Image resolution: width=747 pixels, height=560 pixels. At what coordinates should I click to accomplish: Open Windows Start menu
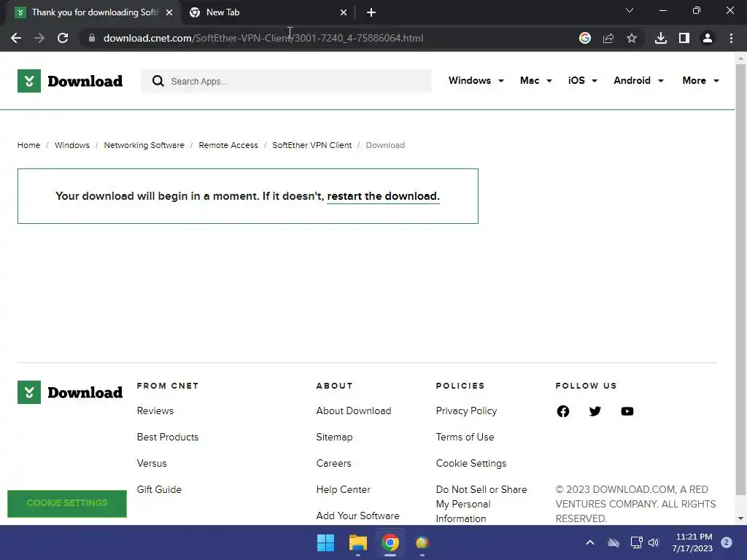tap(326, 542)
